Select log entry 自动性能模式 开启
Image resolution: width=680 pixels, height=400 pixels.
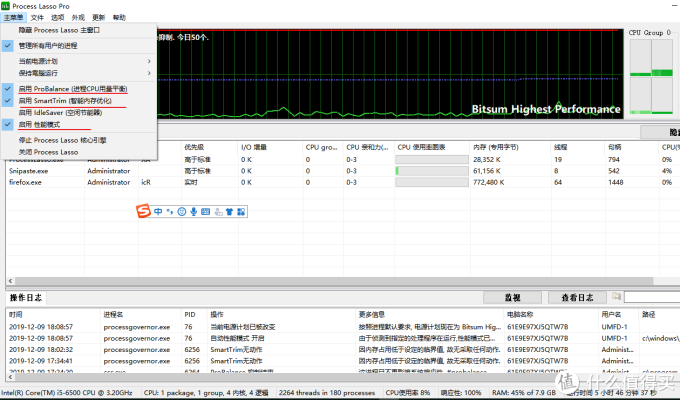[343, 338]
